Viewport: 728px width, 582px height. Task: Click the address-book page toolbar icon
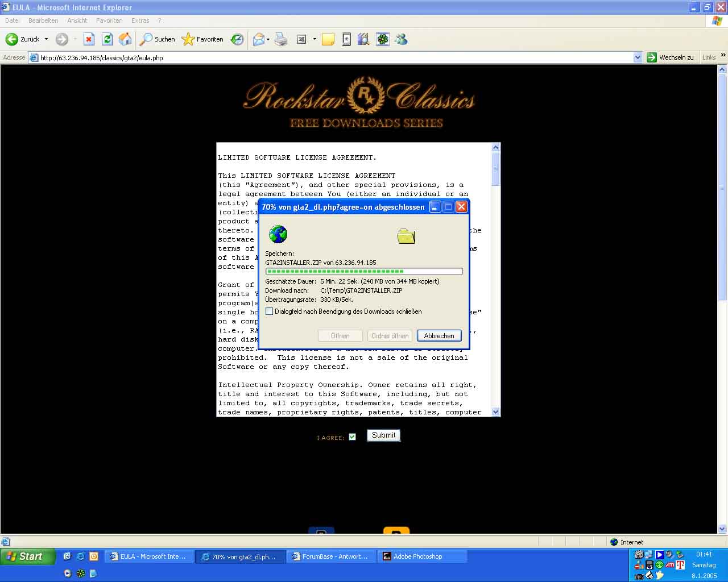[346, 39]
